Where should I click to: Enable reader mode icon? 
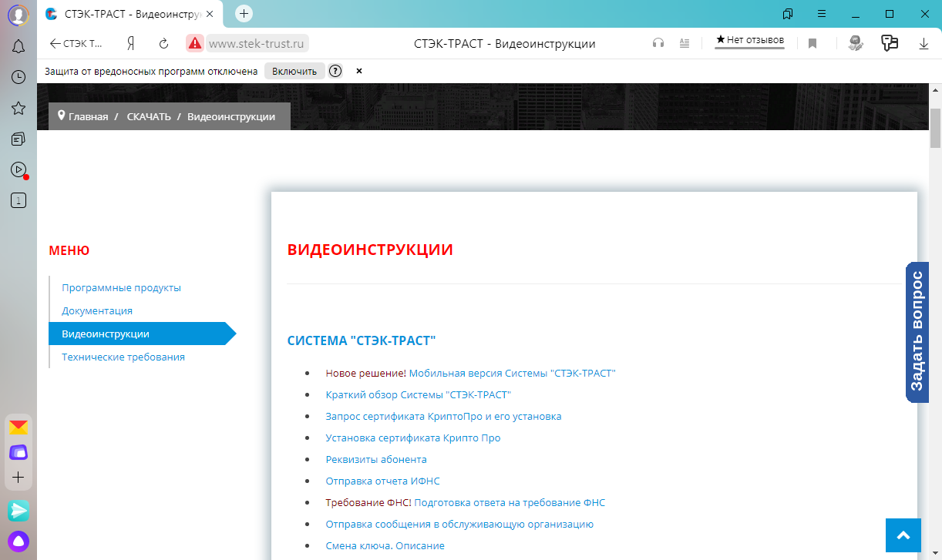(685, 43)
